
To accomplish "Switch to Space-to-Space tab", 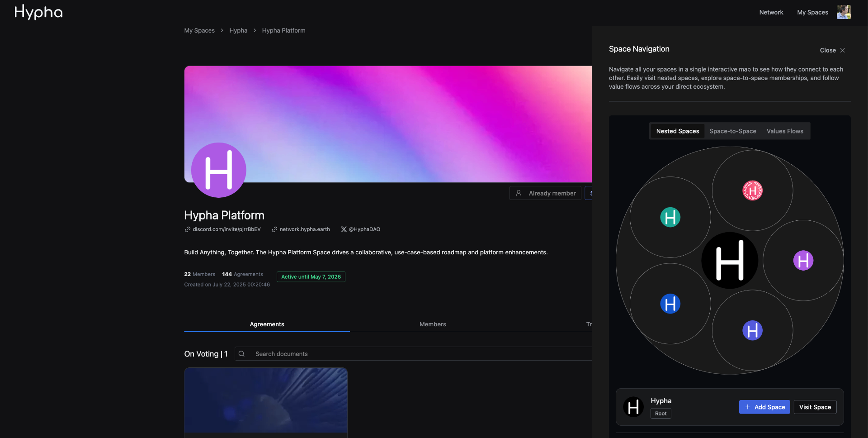I will pyautogui.click(x=733, y=131).
